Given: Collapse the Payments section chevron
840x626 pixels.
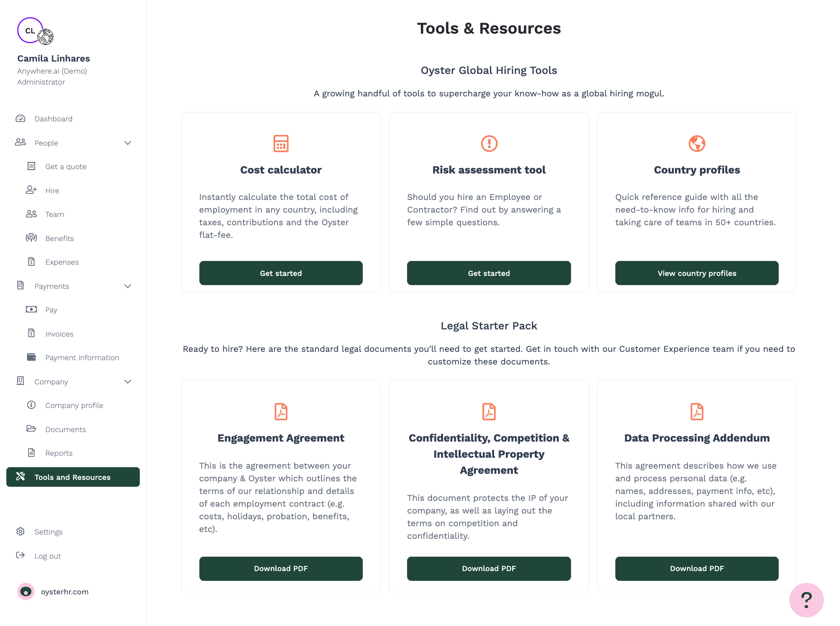Looking at the screenshot, I should (x=128, y=286).
